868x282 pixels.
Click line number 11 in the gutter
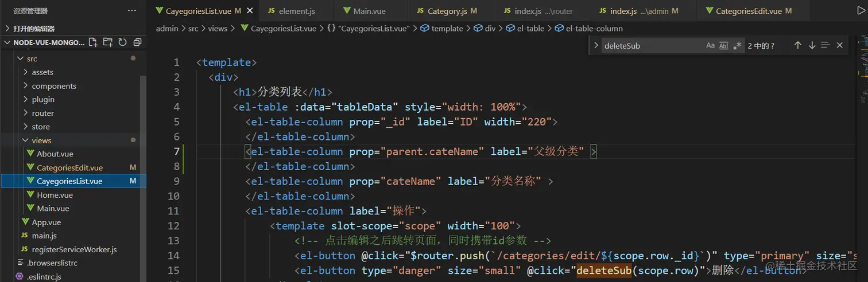click(x=173, y=211)
